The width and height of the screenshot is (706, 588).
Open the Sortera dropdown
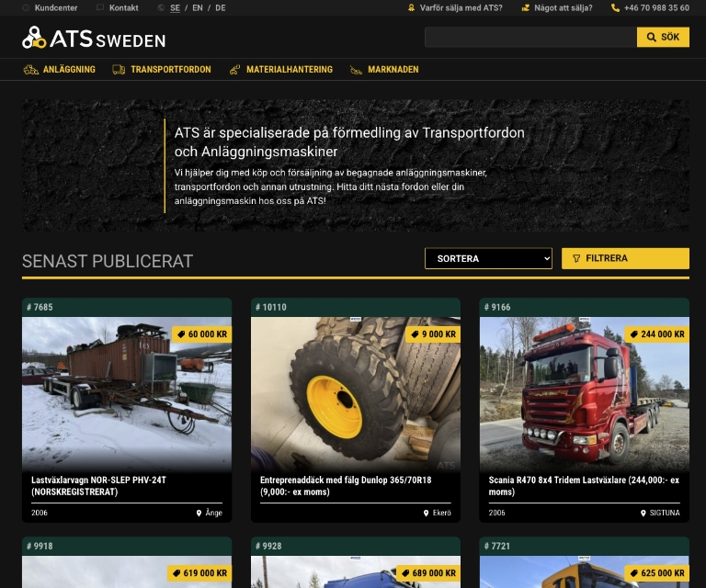point(488,259)
